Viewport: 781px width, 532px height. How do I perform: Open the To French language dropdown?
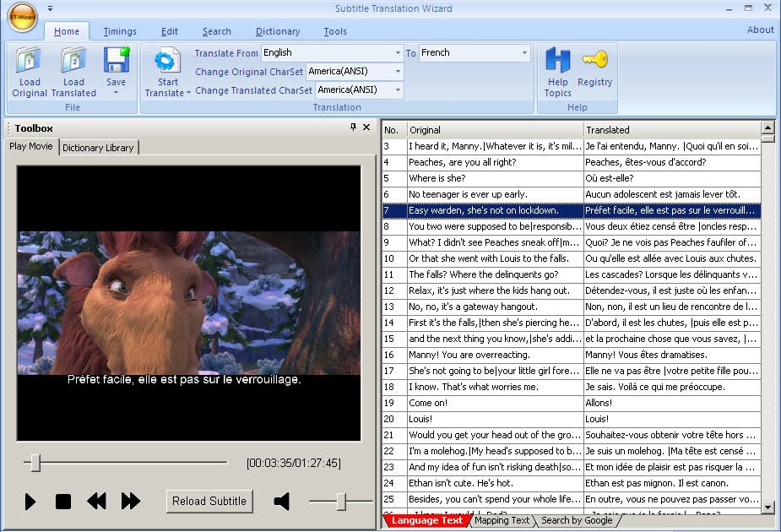click(524, 53)
